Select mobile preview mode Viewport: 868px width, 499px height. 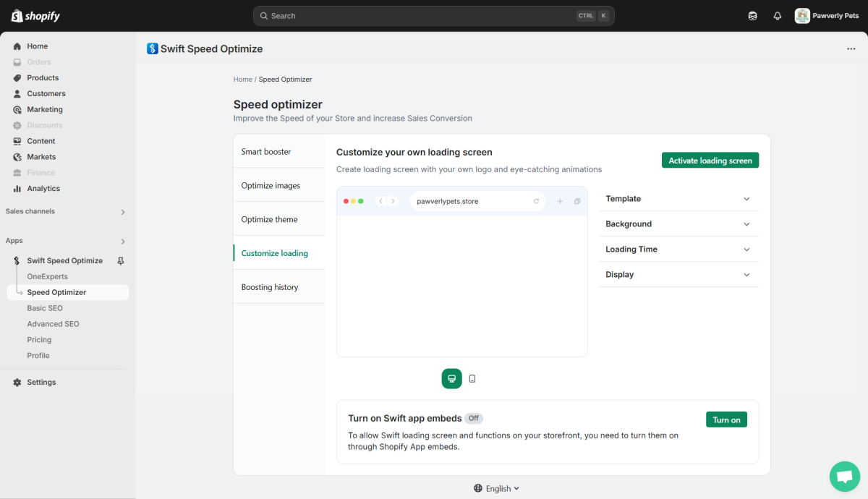[472, 378]
